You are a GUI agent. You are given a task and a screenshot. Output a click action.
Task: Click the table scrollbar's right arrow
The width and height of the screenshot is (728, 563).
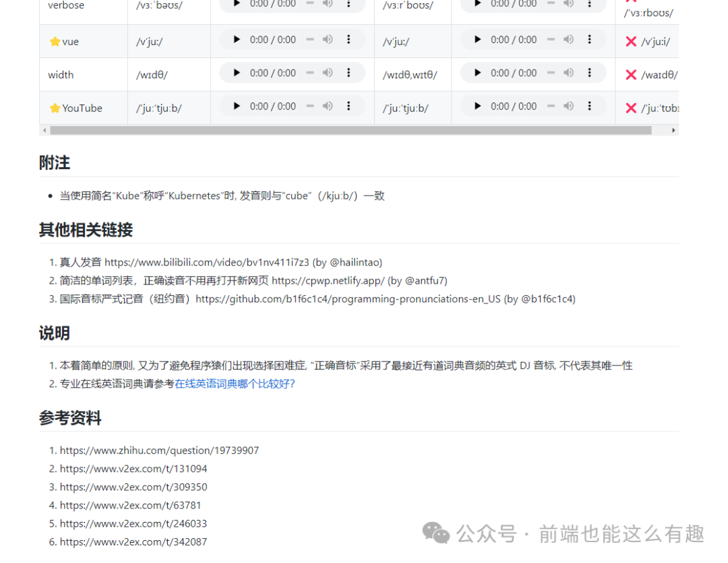673,131
